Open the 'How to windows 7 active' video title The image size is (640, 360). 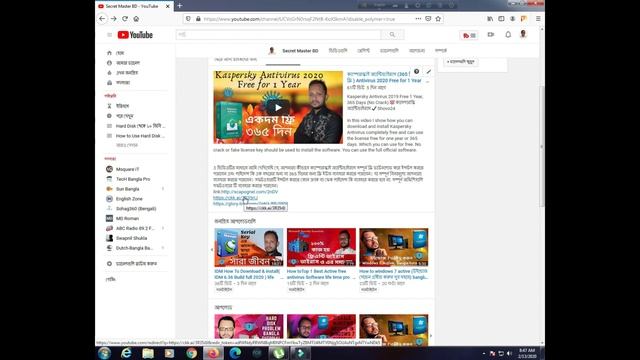pos(393,274)
